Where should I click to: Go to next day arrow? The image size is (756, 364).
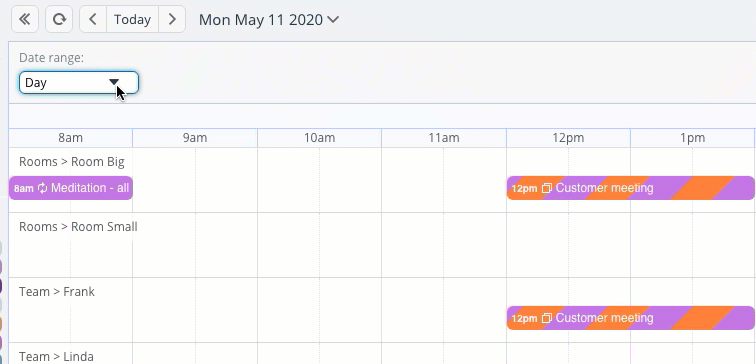coord(172,19)
